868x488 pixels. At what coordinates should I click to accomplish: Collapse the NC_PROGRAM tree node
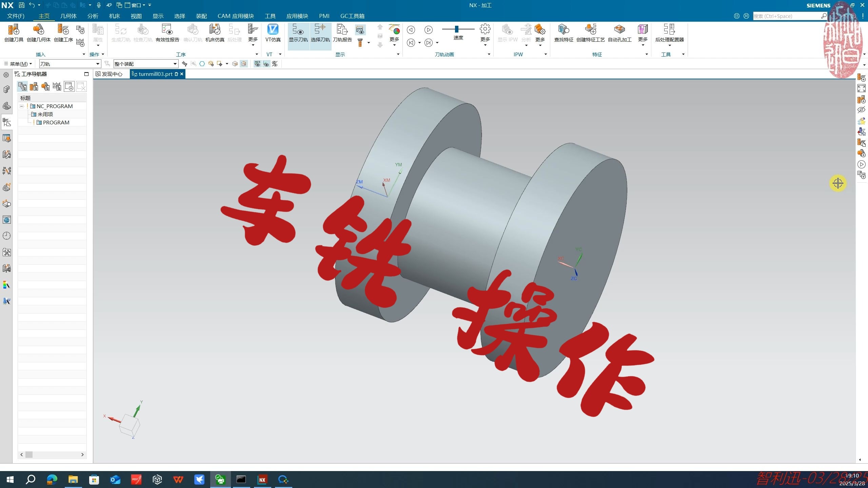point(21,106)
